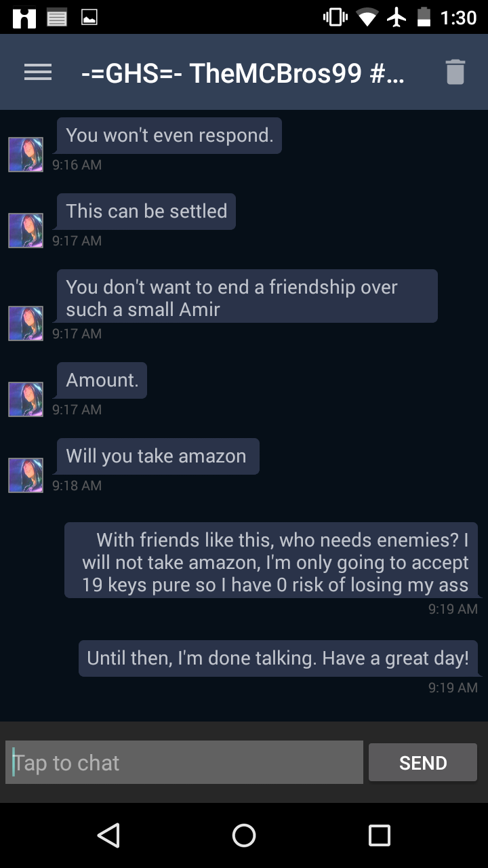The image size is (488, 868).
Task: Open the hamburger navigation menu
Action: (x=38, y=73)
